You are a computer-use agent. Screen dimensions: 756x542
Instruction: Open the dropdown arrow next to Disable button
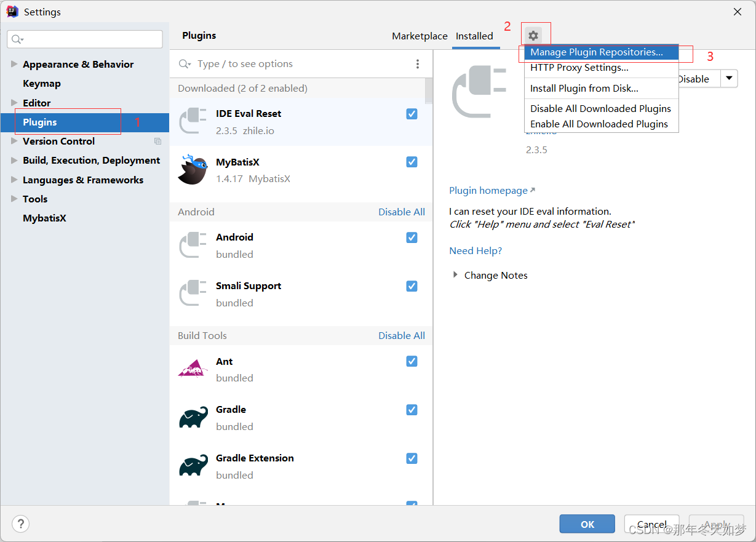[729, 79]
